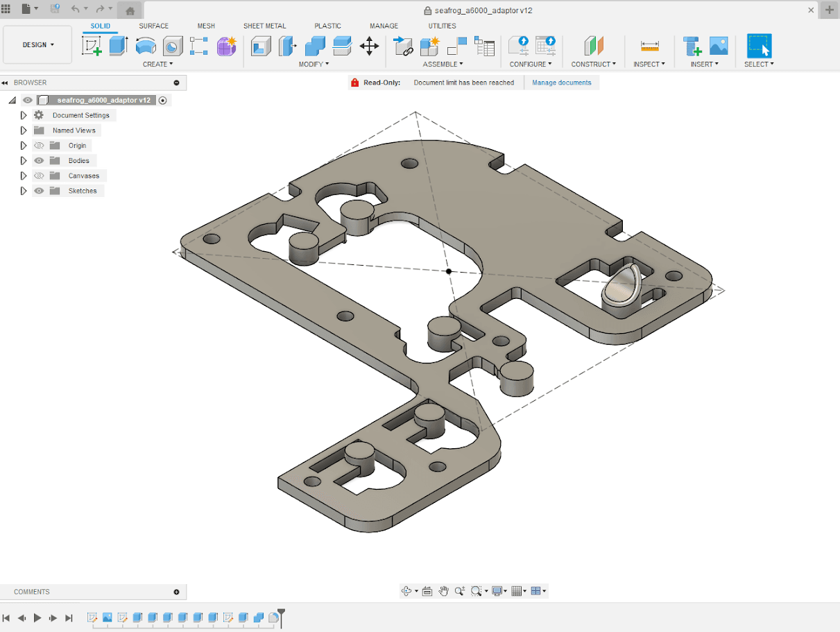This screenshot has width=840, height=632.
Task: Open the Rectangular Pattern tool
Action: [x=199, y=46]
